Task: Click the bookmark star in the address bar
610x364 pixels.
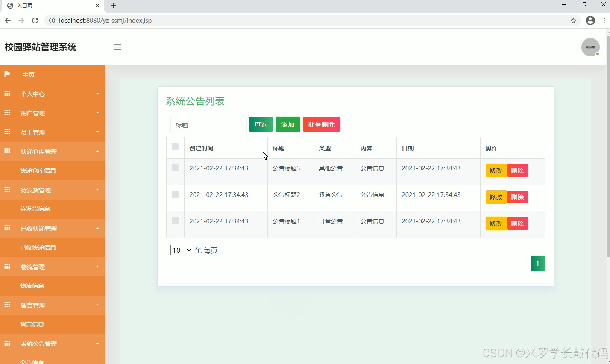Action: 573,20
